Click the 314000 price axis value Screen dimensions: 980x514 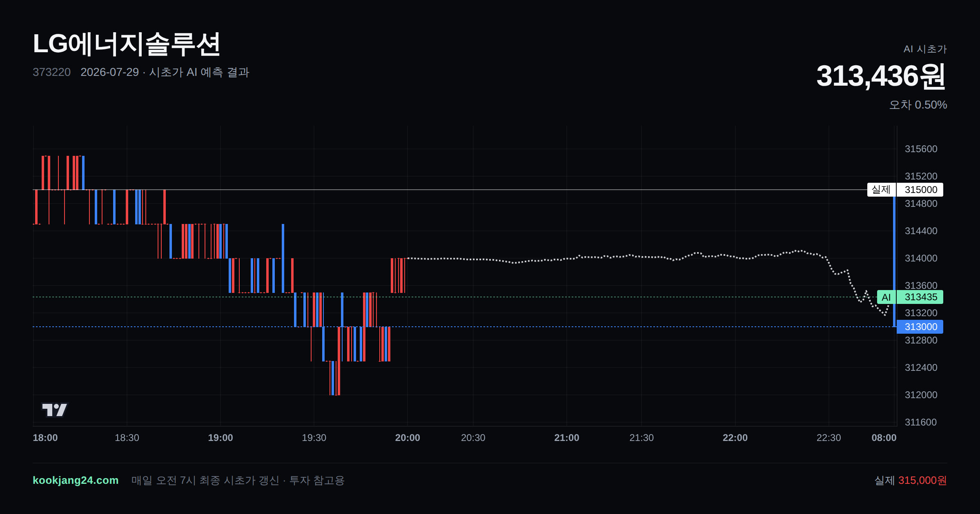(x=921, y=258)
